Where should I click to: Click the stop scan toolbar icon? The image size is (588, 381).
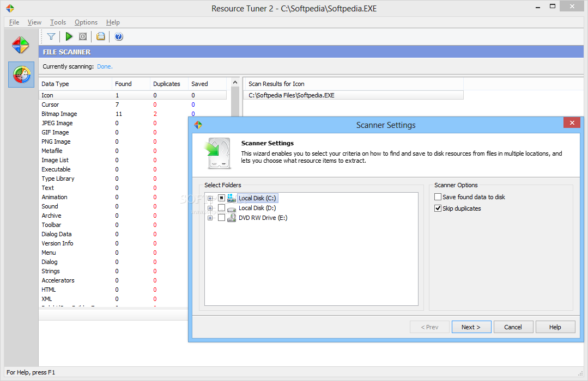[83, 36]
